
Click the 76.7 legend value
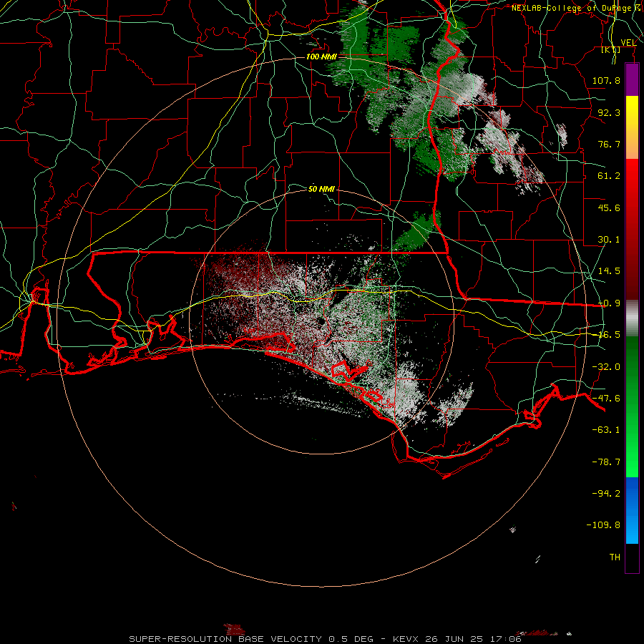[609, 144]
